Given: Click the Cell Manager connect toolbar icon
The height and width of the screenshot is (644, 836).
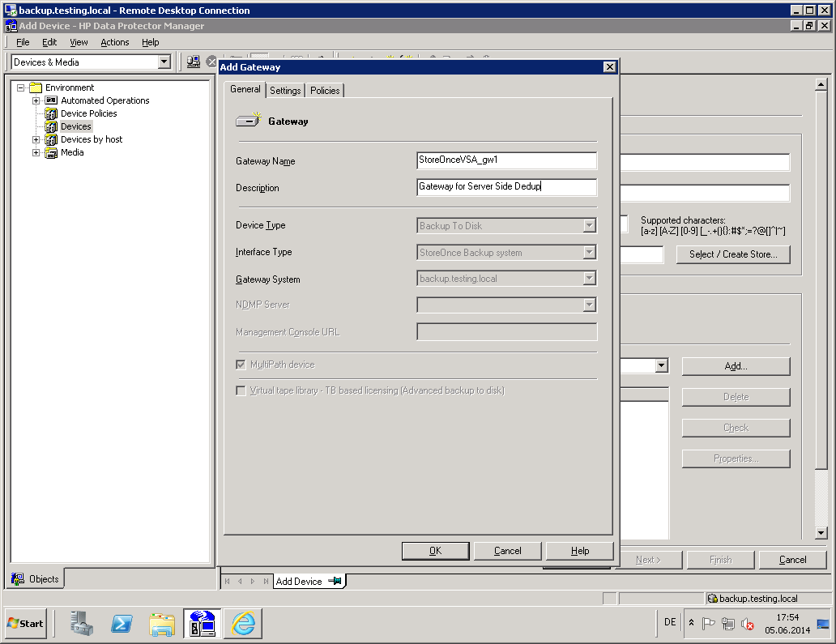Looking at the screenshot, I should [194, 62].
